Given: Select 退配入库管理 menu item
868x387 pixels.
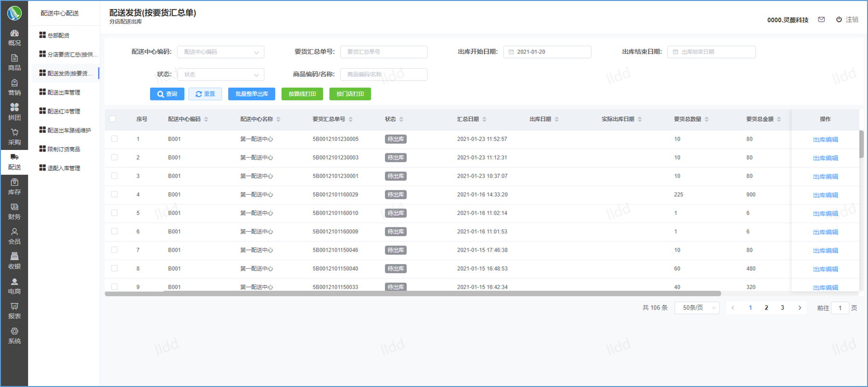Looking at the screenshot, I should [64, 168].
